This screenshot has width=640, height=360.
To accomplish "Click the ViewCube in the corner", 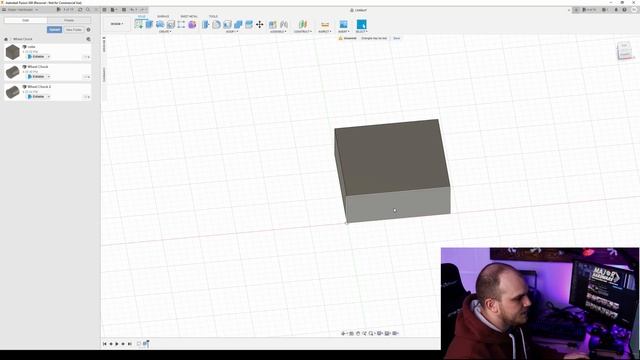I will coord(624,51).
